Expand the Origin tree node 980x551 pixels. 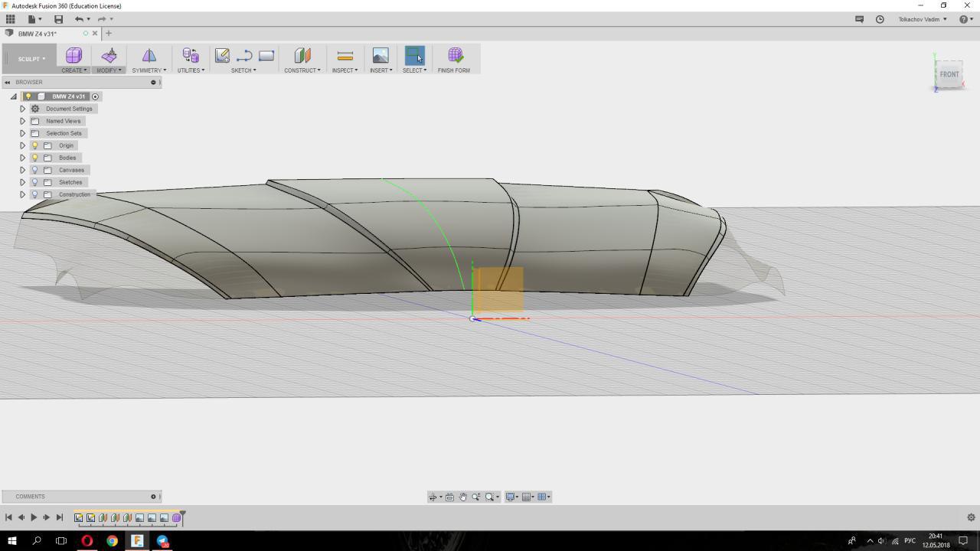pos(22,145)
